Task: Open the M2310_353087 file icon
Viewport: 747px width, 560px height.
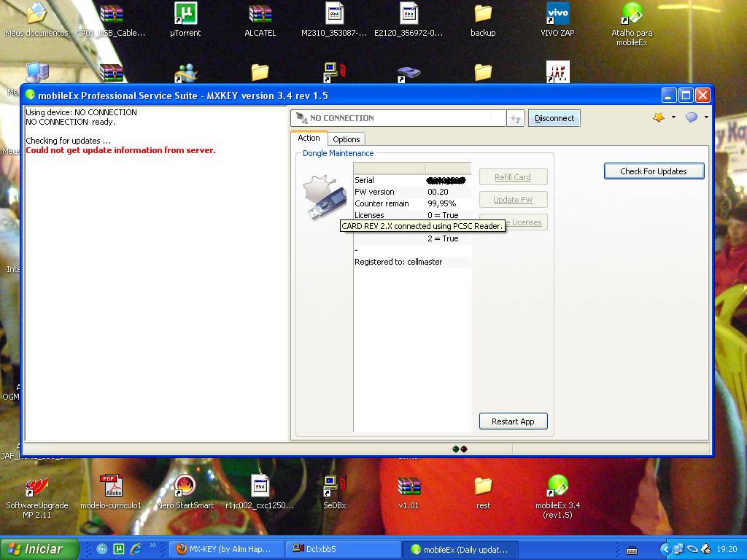Action: pyautogui.click(x=334, y=20)
